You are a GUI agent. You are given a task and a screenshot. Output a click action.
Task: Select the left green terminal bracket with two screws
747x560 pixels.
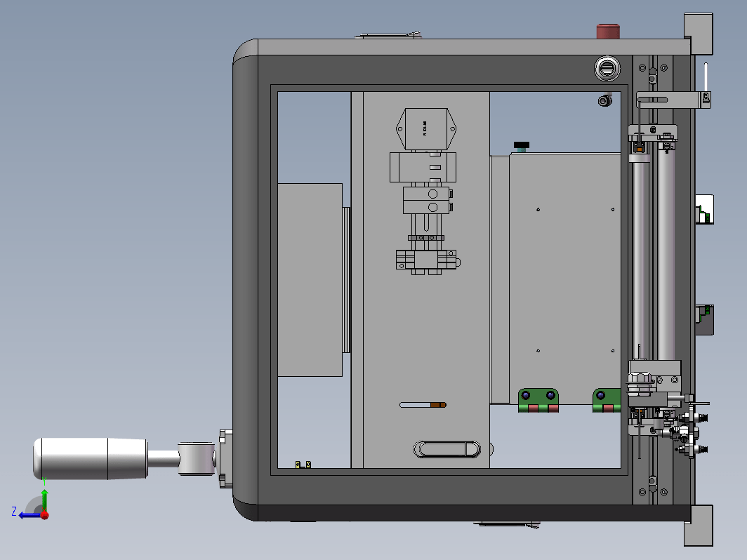click(538, 400)
